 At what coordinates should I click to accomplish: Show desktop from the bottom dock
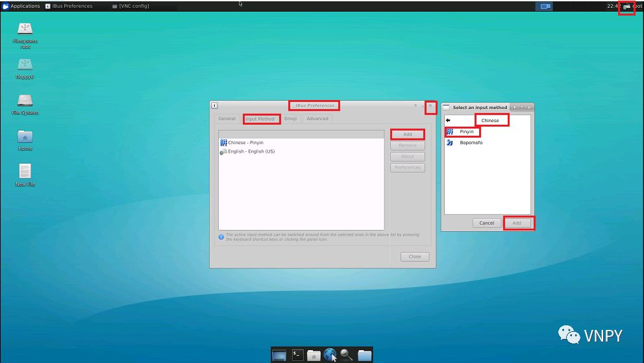point(279,355)
